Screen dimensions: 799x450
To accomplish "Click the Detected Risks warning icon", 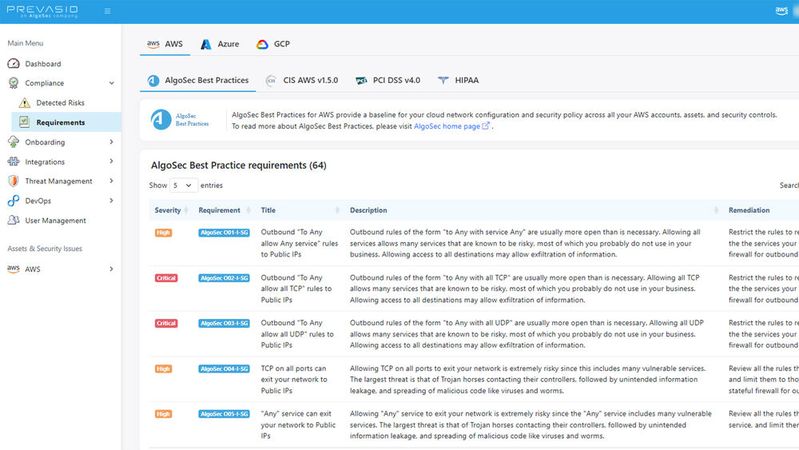I will click(x=24, y=103).
